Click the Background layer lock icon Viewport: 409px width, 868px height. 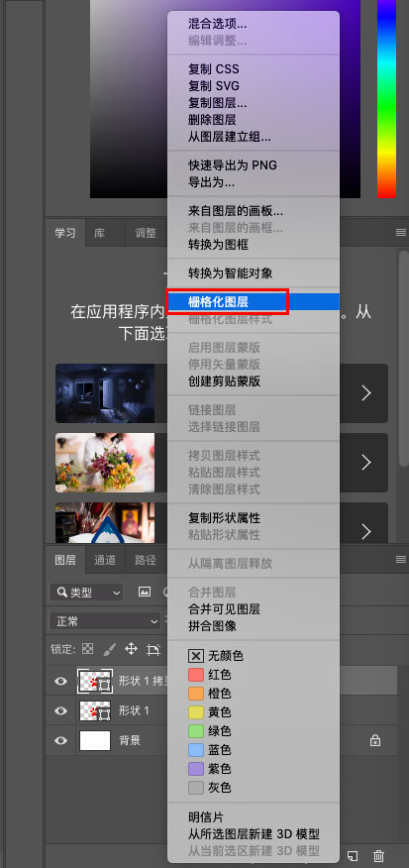click(374, 740)
